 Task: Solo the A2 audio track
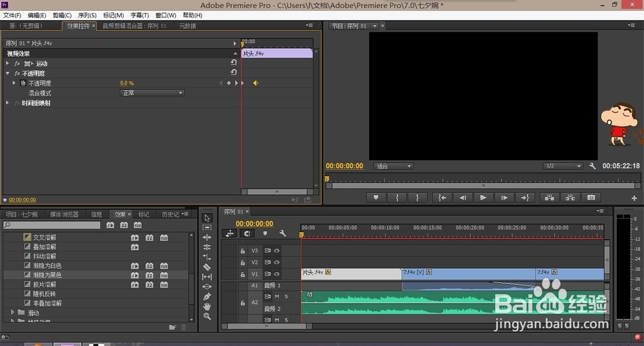tap(287, 296)
